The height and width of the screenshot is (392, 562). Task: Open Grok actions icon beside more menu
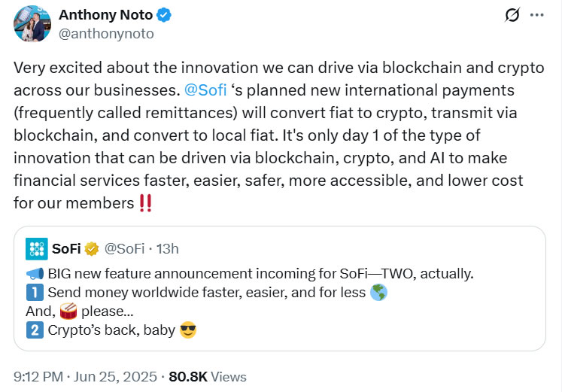(x=512, y=15)
